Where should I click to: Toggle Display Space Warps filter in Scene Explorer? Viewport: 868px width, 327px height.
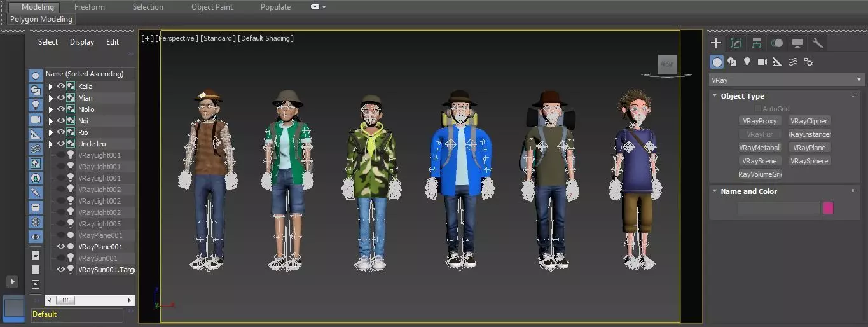36,149
